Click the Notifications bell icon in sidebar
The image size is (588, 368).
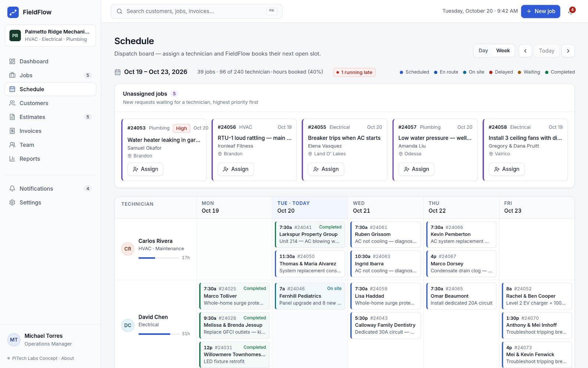point(12,189)
